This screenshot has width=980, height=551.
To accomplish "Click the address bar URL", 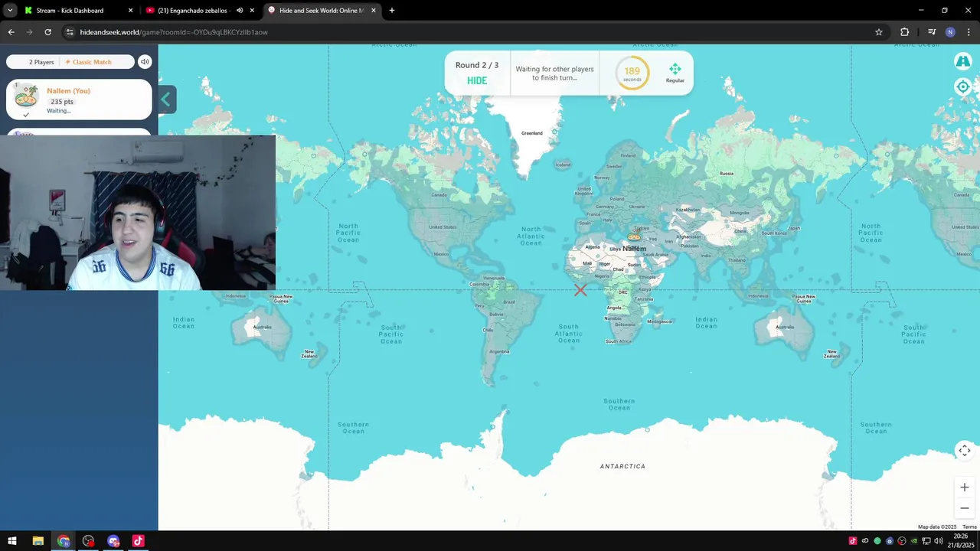I will tap(174, 32).
